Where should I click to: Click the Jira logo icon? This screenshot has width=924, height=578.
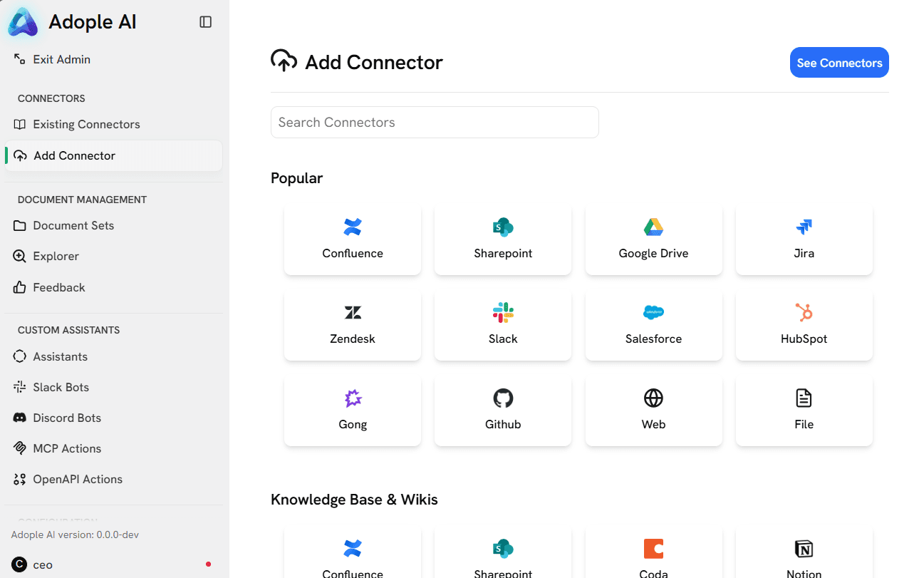[804, 227]
